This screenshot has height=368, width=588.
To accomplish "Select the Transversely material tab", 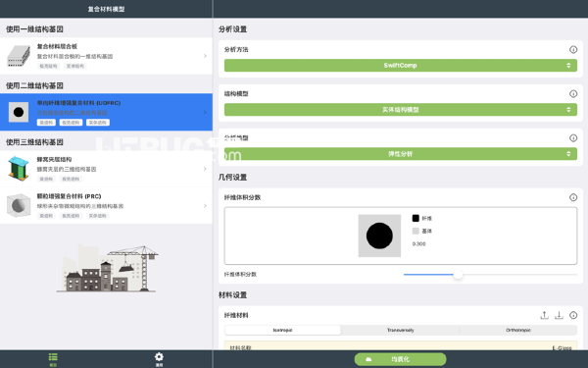I will tap(401, 330).
